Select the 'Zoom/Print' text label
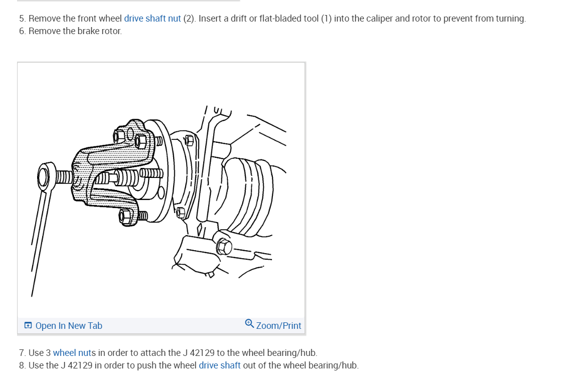 278,325
